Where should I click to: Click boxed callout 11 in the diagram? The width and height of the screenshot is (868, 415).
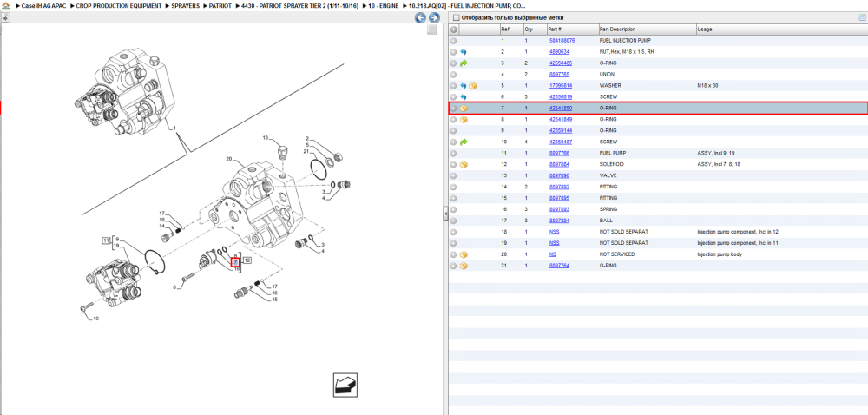coord(106,240)
